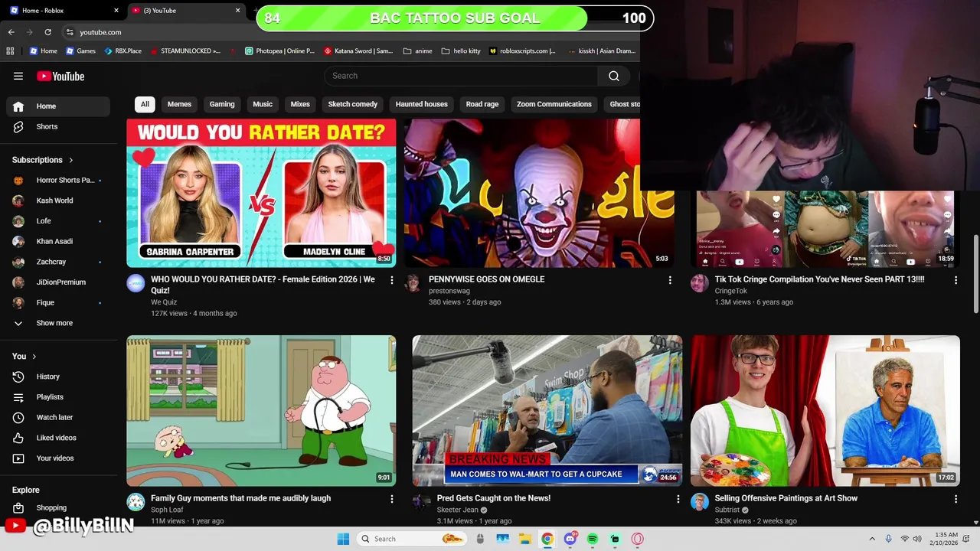Open options for Tik Tok Cringe Compilation video
This screenshot has width=980, height=551.
point(955,280)
